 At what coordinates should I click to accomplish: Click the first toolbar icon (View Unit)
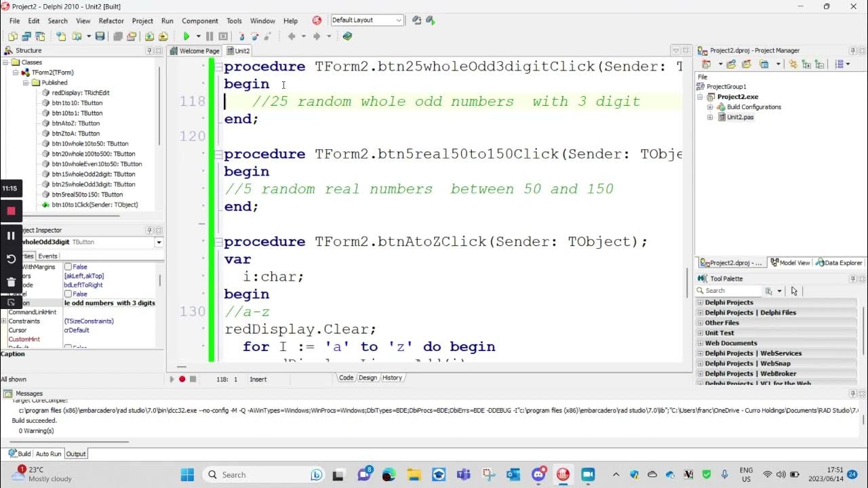[x=14, y=37]
